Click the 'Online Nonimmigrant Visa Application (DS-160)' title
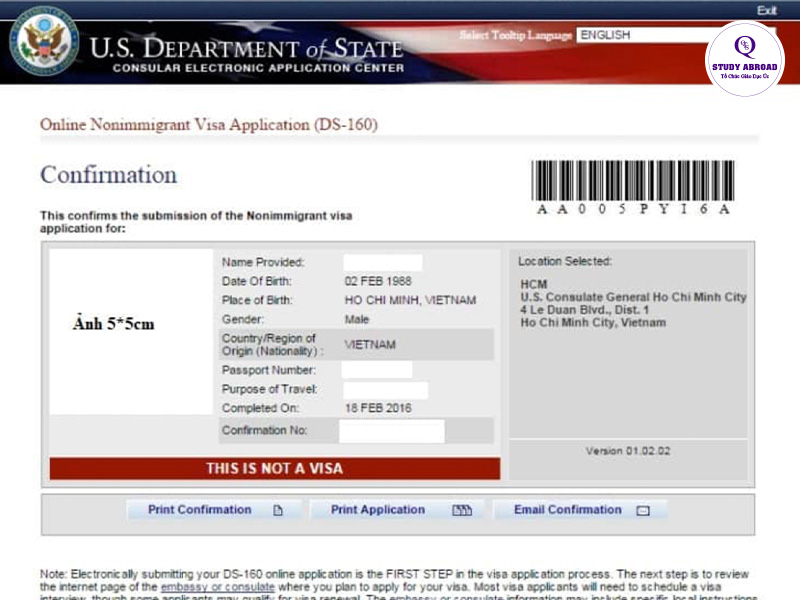The height and width of the screenshot is (600, 800). coord(209,124)
